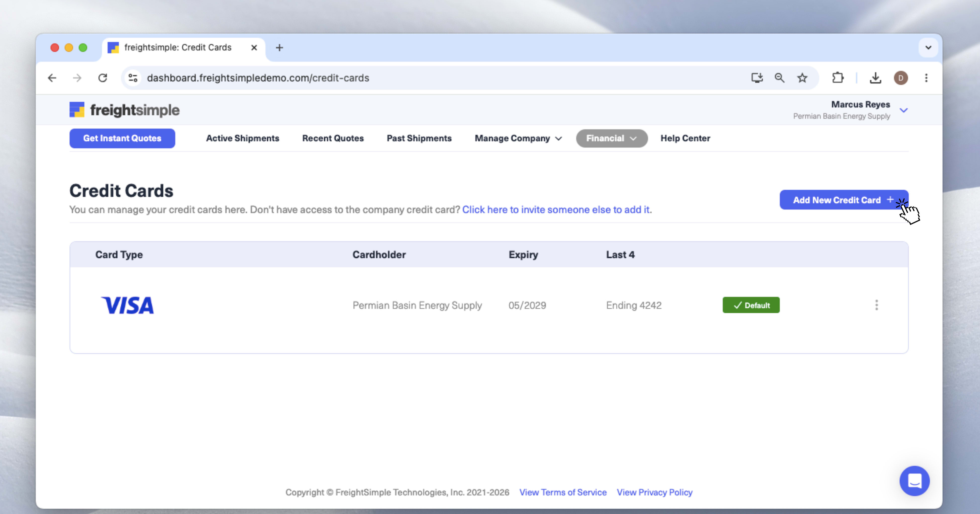Go to Active Shipments
980x514 pixels.
[x=242, y=138]
